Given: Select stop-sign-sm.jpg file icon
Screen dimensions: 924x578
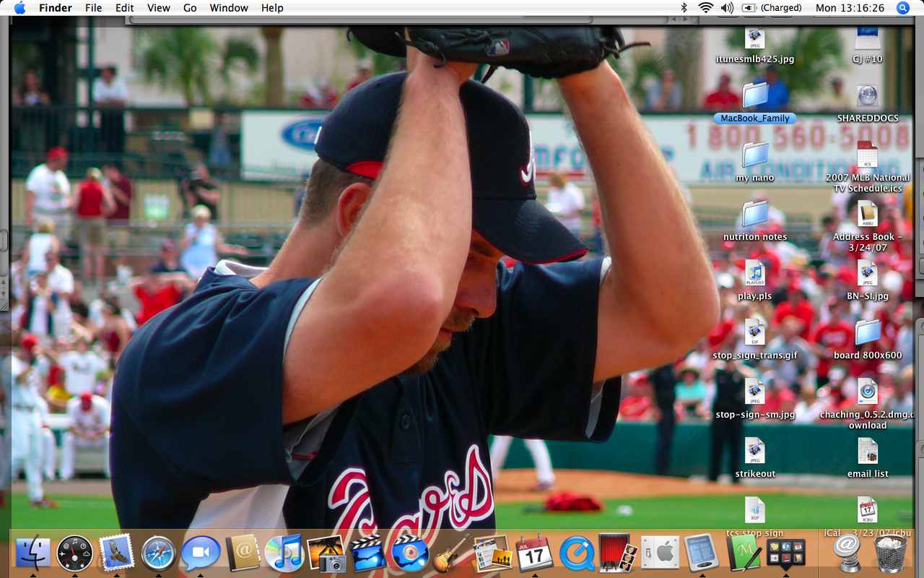Looking at the screenshot, I should point(755,399).
